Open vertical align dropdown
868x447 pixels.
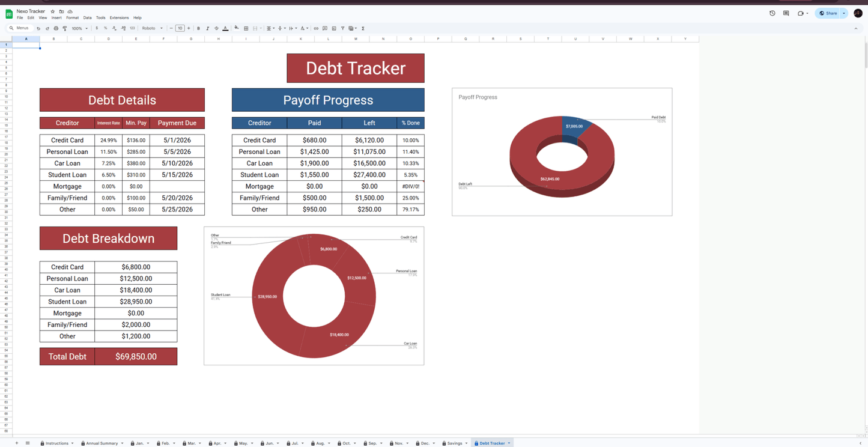point(281,28)
